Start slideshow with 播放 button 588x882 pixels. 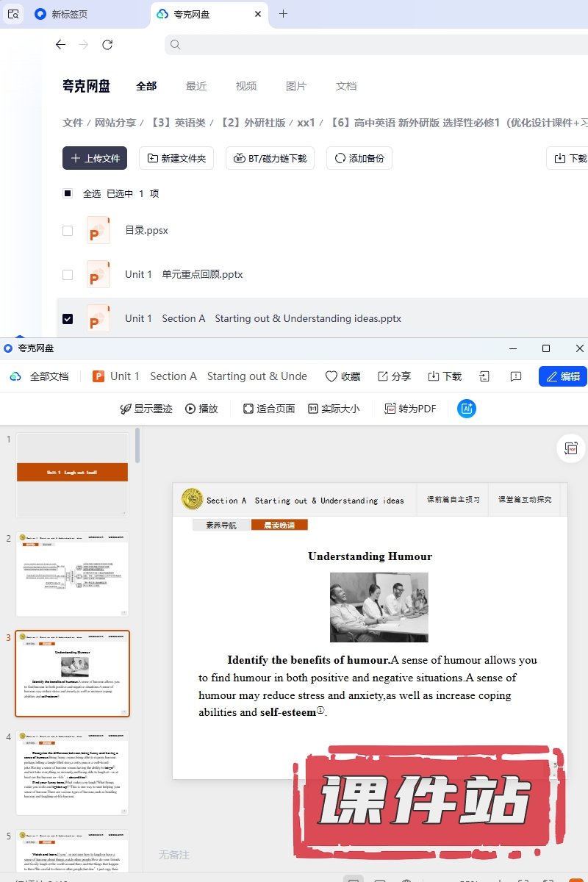click(x=201, y=409)
